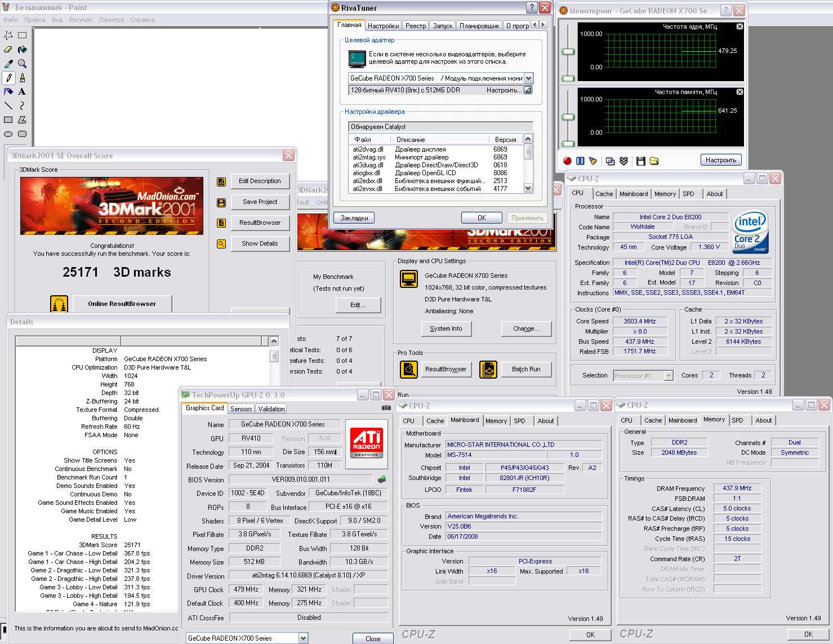Pause monitoring with the blue pause icon
Image resolution: width=833 pixels, height=644 pixels.
(x=580, y=161)
